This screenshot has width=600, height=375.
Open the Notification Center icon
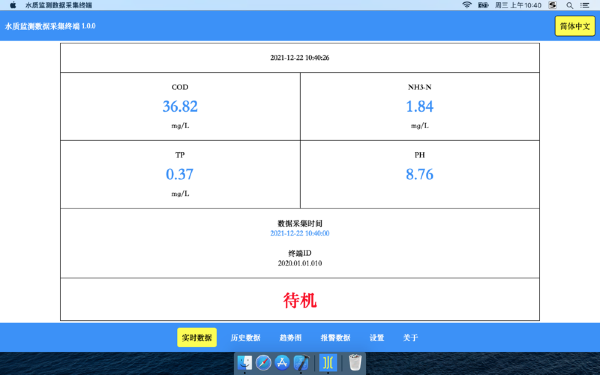click(x=585, y=5)
